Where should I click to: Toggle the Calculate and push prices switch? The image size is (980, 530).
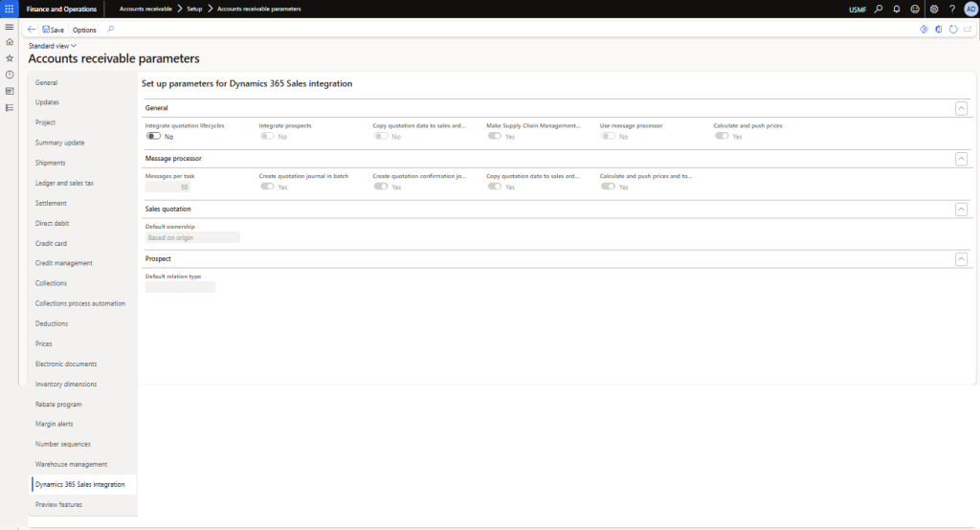tap(722, 137)
